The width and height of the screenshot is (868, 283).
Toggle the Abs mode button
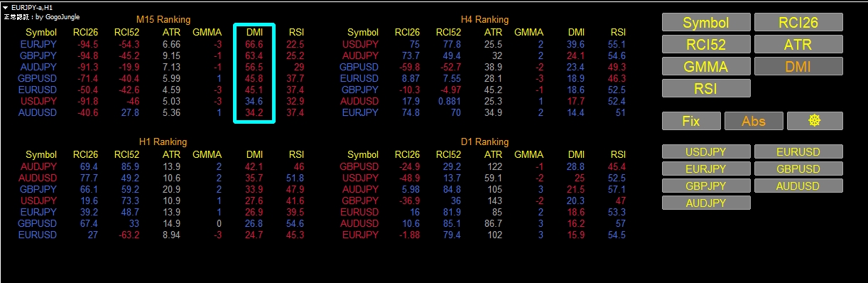[754, 121]
